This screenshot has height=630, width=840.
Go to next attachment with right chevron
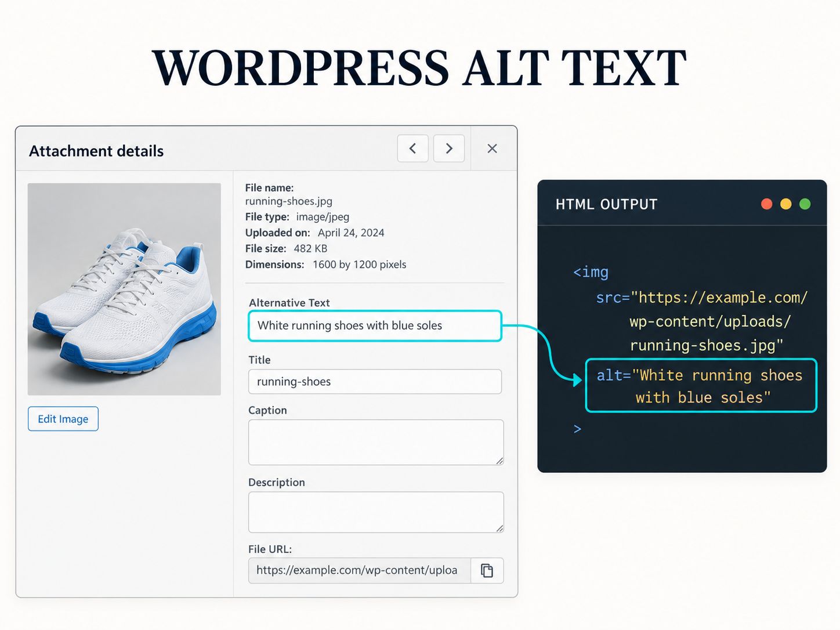449,149
